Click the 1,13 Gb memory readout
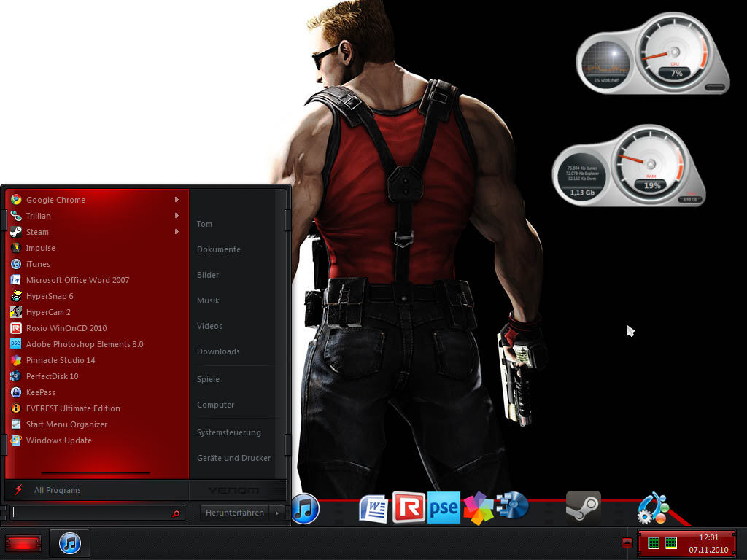 (x=582, y=192)
